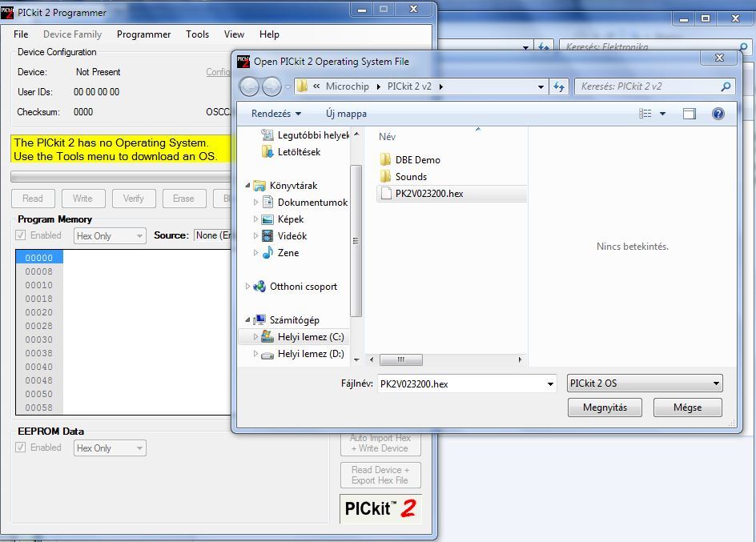Click the Erase button
The width and height of the screenshot is (756, 542).
183,199
